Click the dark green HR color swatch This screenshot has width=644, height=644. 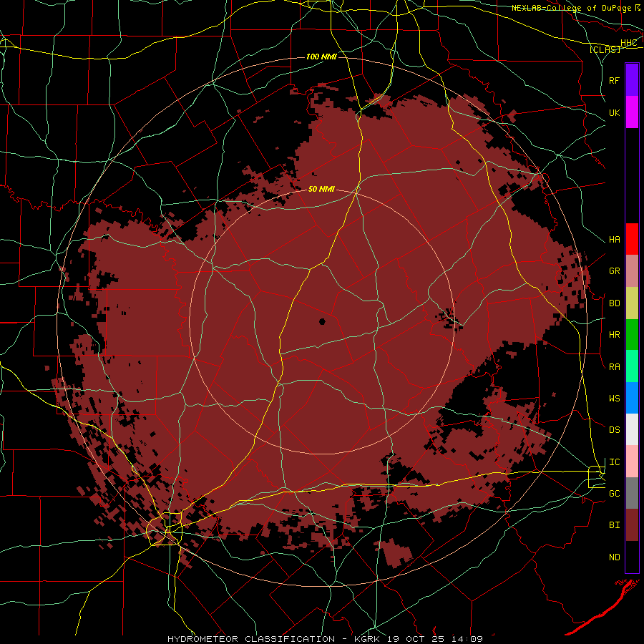pos(632,334)
